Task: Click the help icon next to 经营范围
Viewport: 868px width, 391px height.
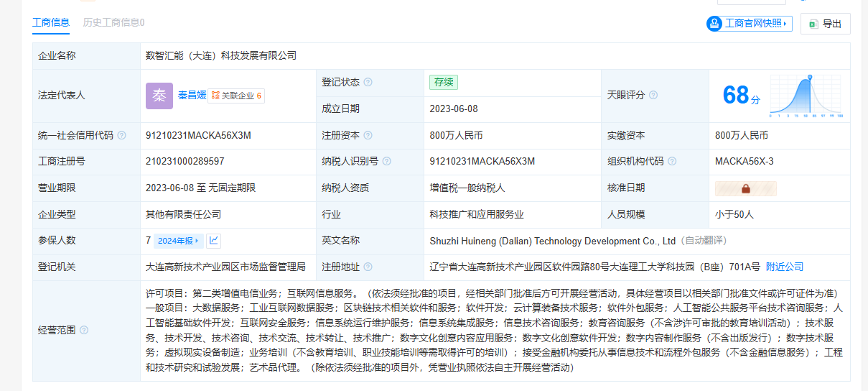Action: pyautogui.click(x=84, y=331)
